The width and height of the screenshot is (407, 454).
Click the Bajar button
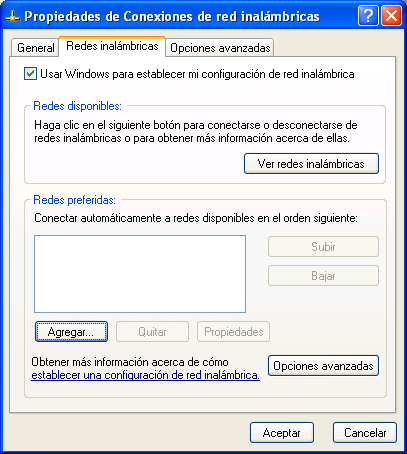pyautogui.click(x=323, y=276)
